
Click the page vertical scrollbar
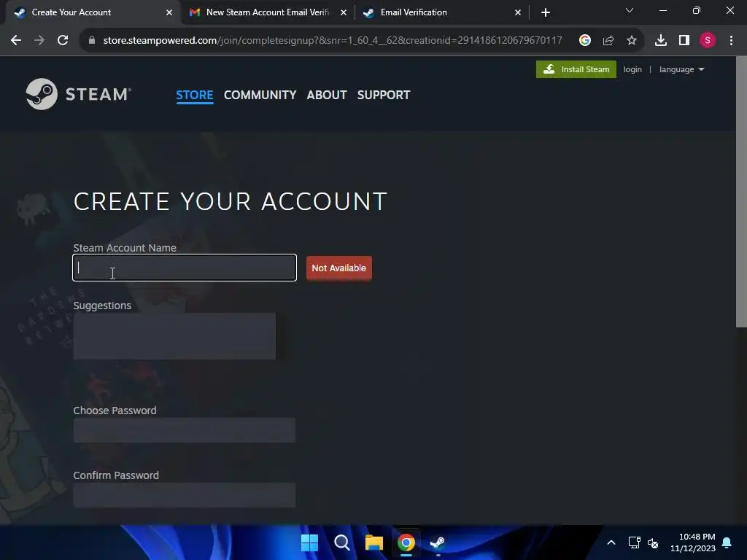741,192
